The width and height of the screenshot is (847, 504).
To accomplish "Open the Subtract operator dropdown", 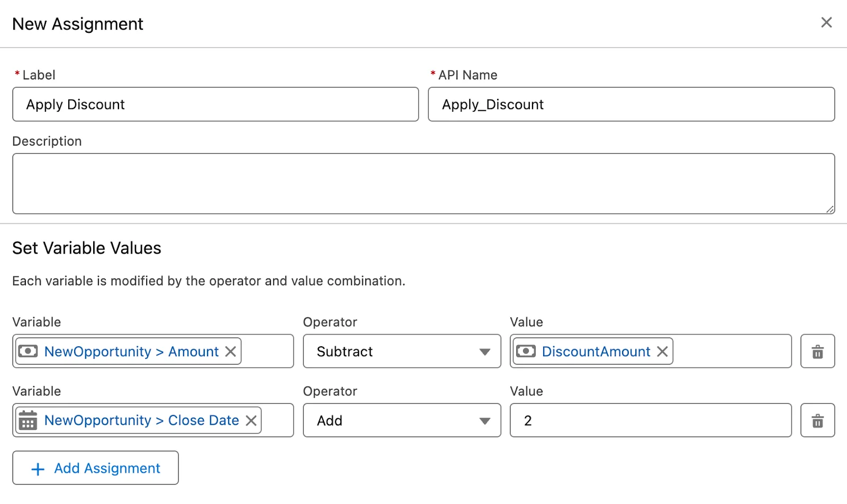I will click(402, 351).
